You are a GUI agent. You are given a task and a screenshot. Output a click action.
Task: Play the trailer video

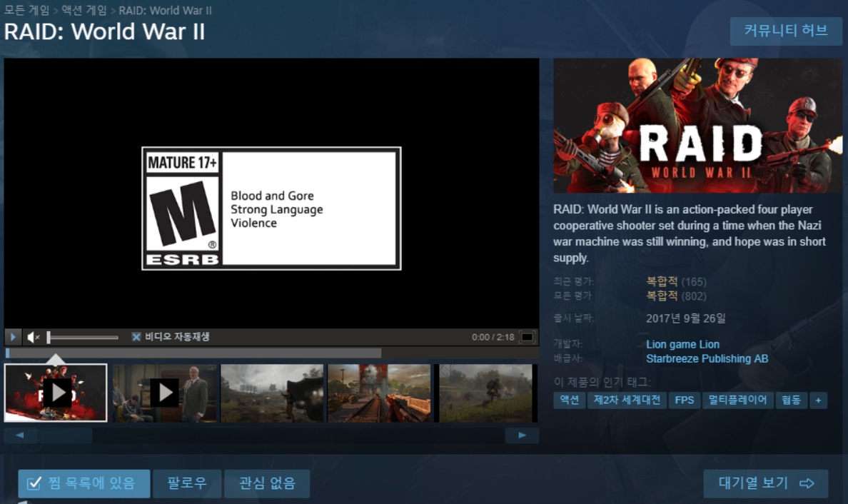tap(13, 337)
